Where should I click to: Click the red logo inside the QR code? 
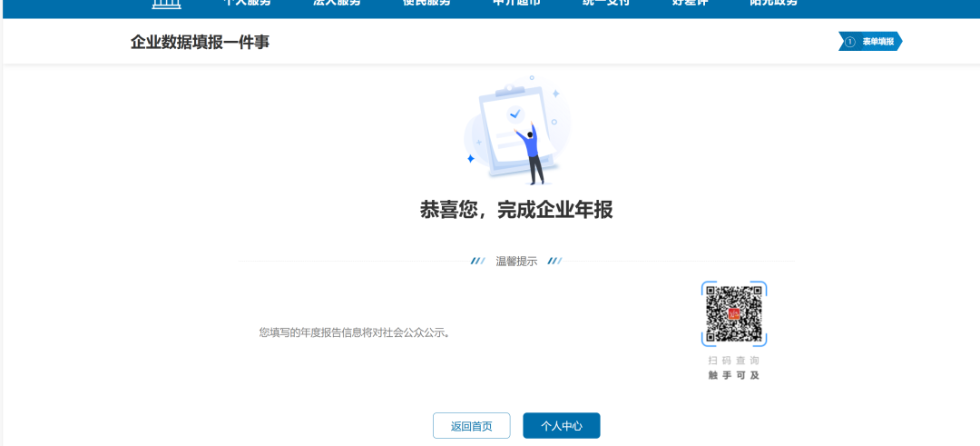point(734,314)
